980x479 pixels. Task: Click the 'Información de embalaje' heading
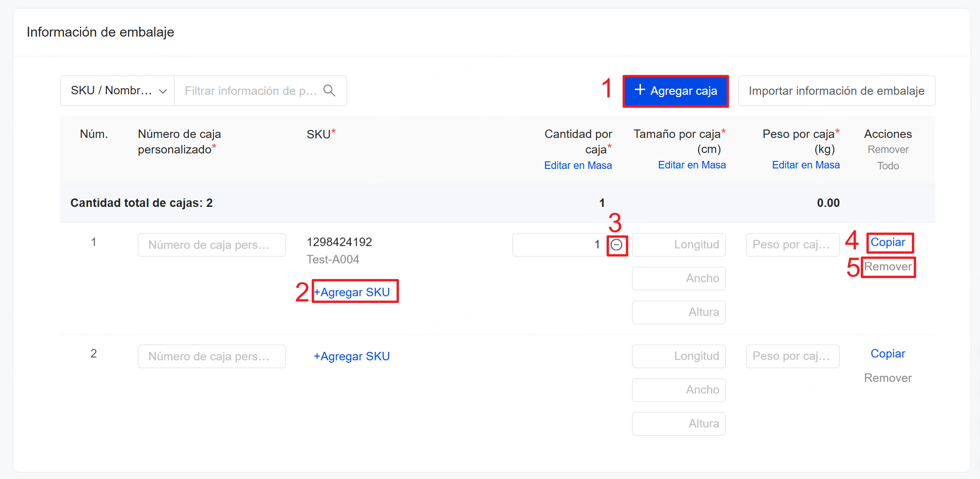100,32
